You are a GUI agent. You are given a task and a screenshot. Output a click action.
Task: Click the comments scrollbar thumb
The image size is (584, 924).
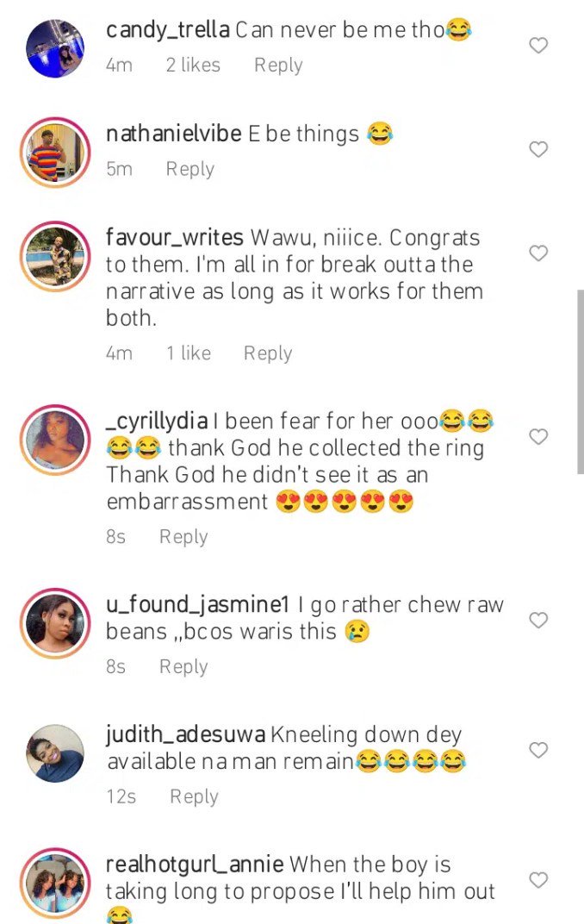click(x=580, y=381)
